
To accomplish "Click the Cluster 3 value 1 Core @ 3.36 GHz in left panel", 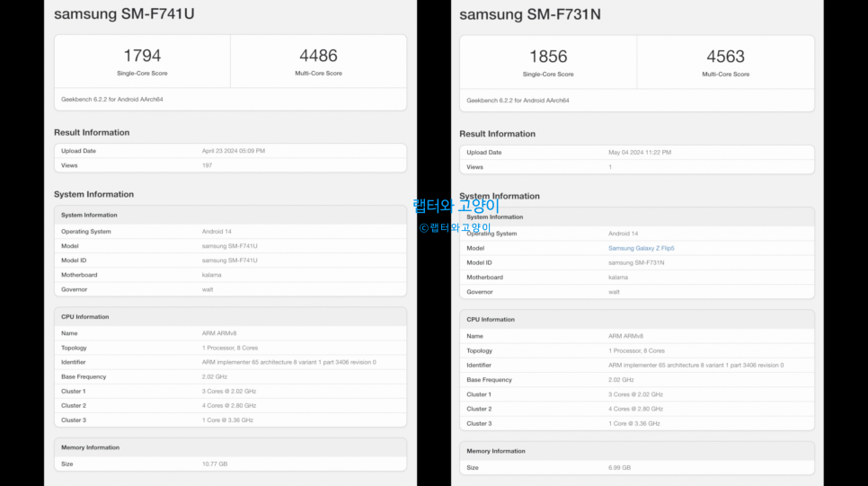I will [x=227, y=420].
